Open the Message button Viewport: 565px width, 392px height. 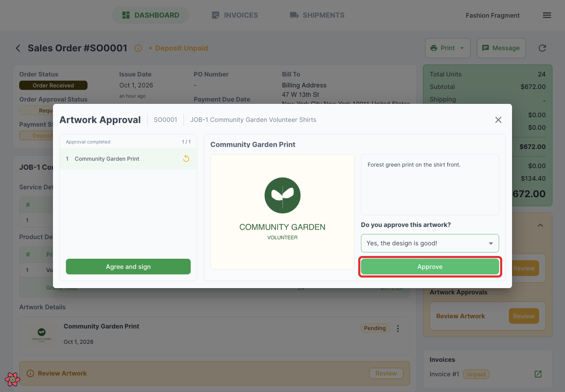coord(501,48)
